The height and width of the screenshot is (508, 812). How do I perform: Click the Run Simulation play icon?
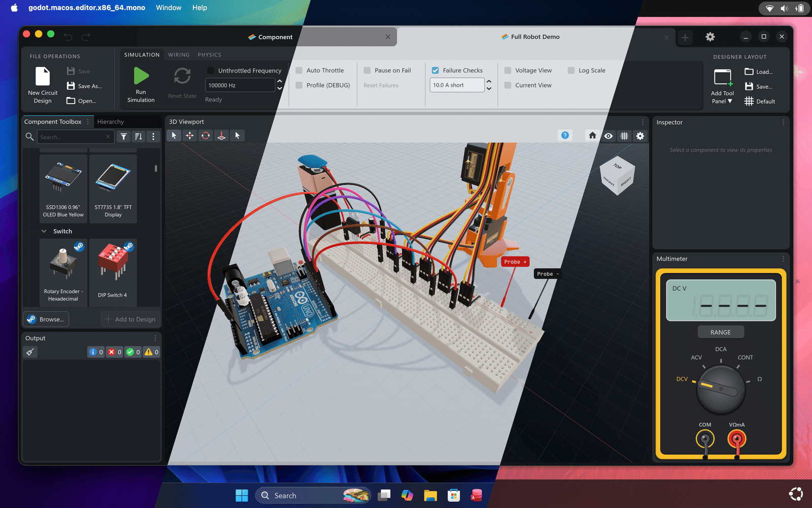[141, 76]
